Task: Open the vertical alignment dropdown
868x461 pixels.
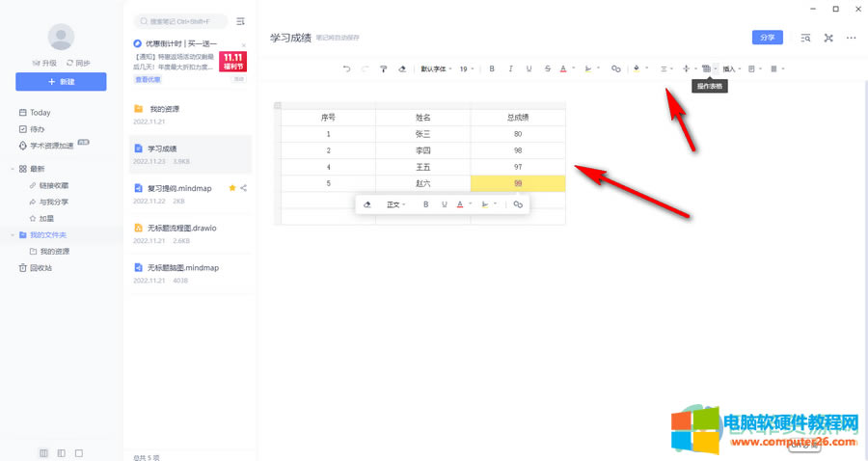Action: [x=689, y=68]
